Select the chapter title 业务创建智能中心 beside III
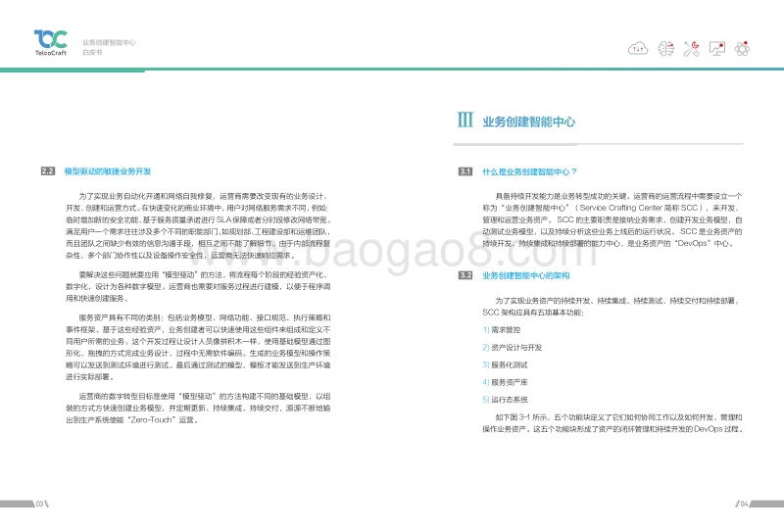This screenshot has width=784, height=532. pyautogui.click(x=528, y=121)
